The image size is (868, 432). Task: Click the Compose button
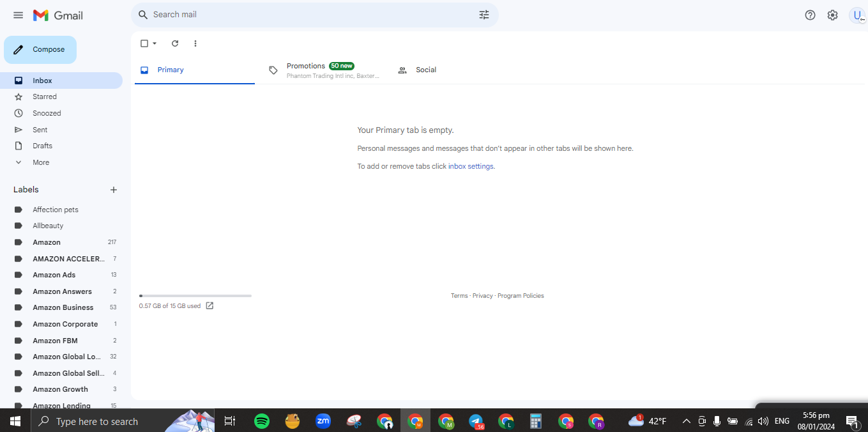(x=40, y=50)
